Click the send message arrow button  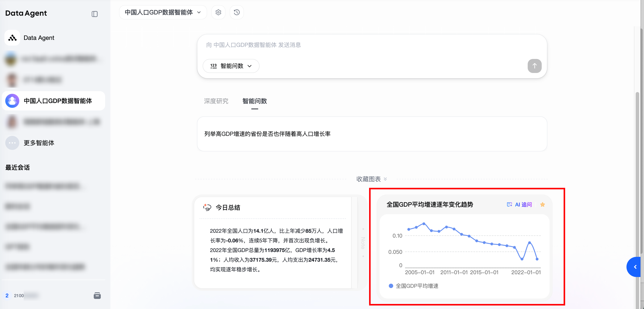click(534, 66)
